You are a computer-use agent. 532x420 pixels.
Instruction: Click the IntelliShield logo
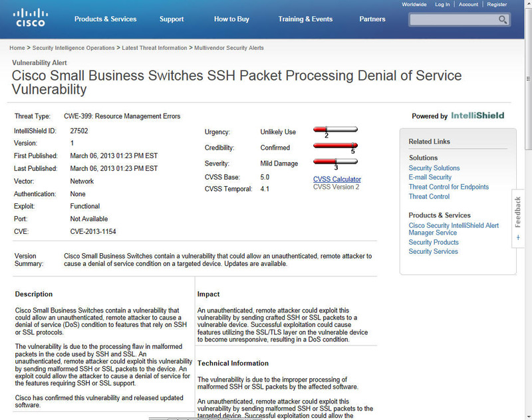pos(477,116)
